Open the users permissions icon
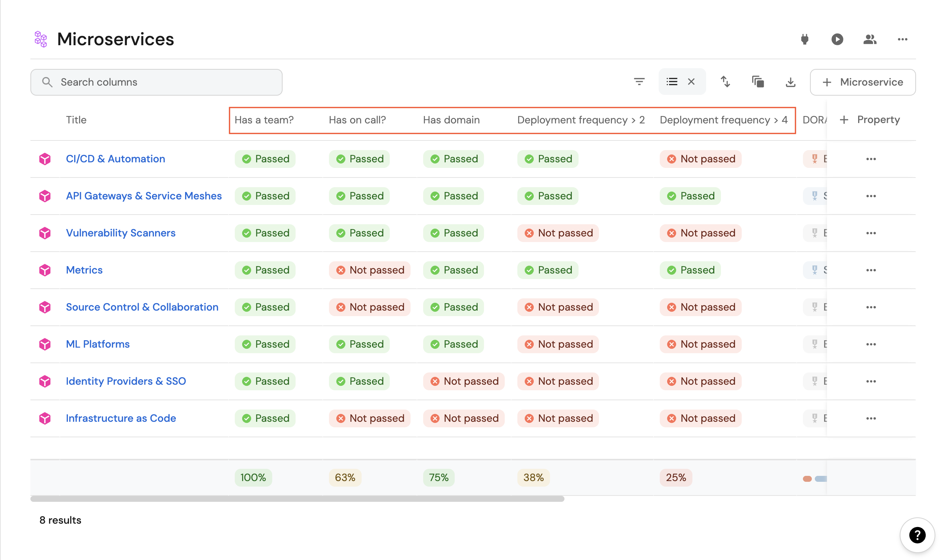The height and width of the screenshot is (560, 942). pos(870,39)
